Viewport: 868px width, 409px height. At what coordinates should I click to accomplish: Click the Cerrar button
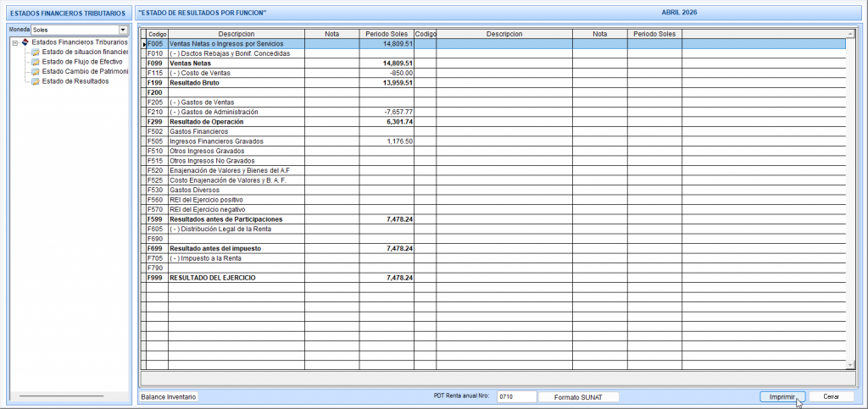pos(831,397)
